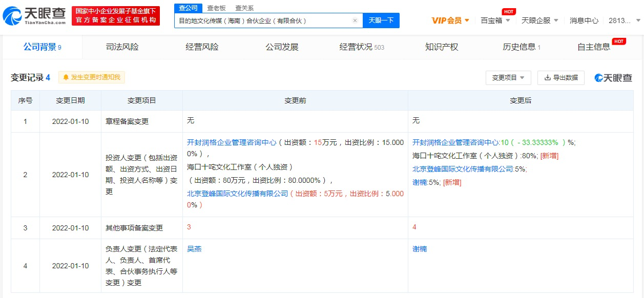Click the 国家中小企业发展子基金旗下 red banner

116,16
